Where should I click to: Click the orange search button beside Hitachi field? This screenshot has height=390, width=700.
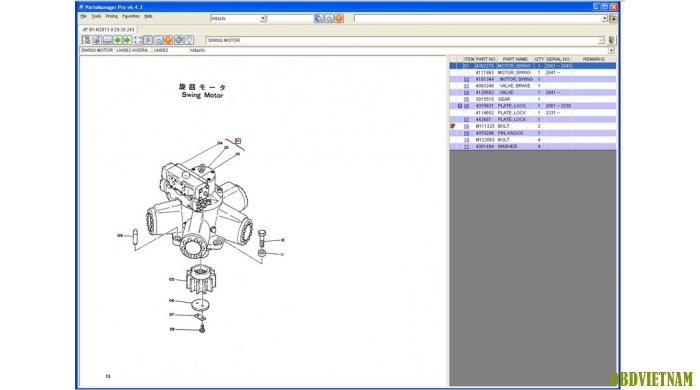339,18
